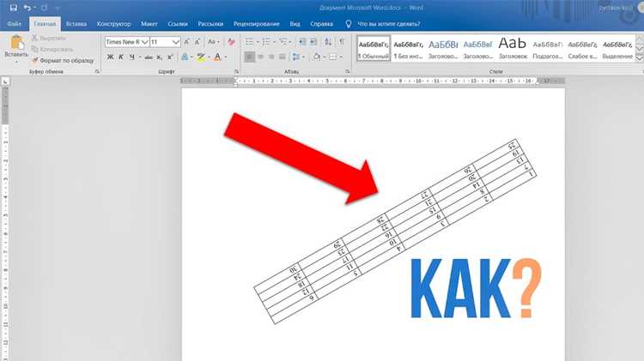
Task: Switch to the Рассылки tab
Action: click(210, 24)
